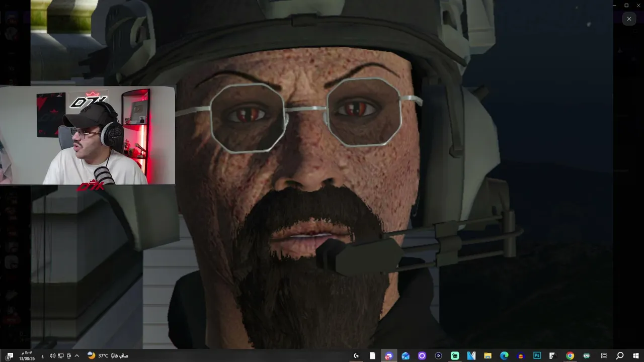Open File Explorer from the taskbar

[x=488, y=356]
